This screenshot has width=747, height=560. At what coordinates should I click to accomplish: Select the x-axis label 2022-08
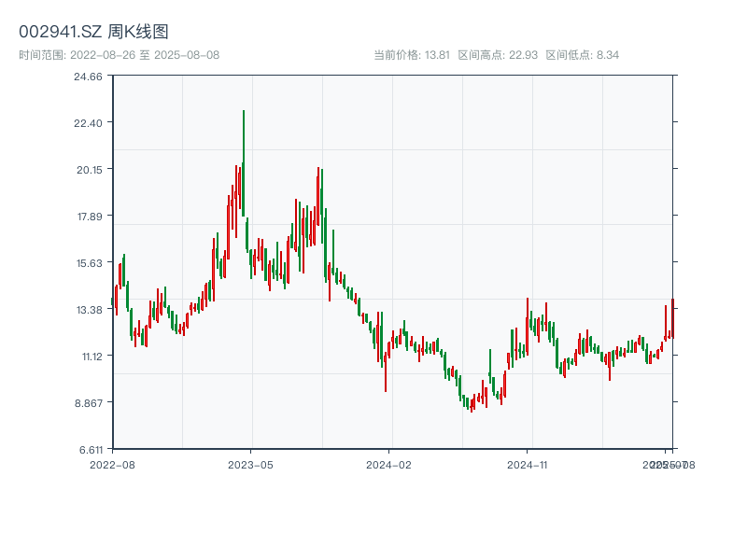pyautogui.click(x=112, y=465)
